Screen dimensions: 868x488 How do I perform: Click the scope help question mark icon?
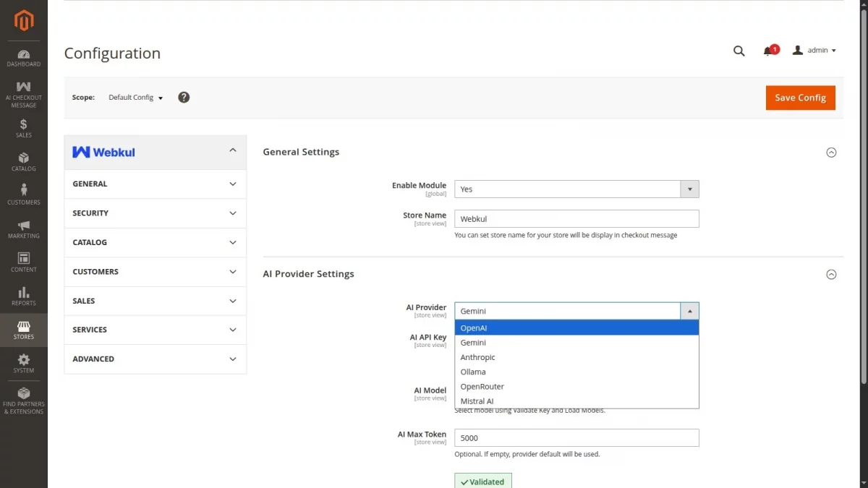184,97
